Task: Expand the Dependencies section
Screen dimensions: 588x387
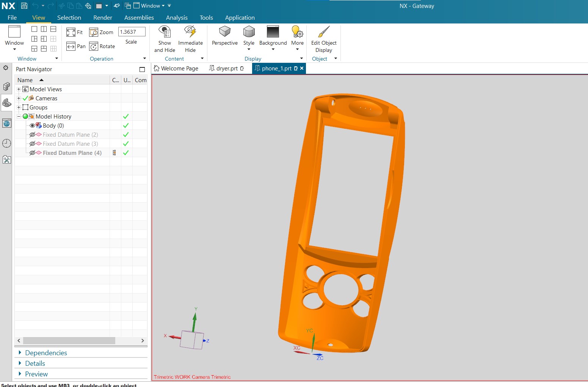Action: coord(20,353)
